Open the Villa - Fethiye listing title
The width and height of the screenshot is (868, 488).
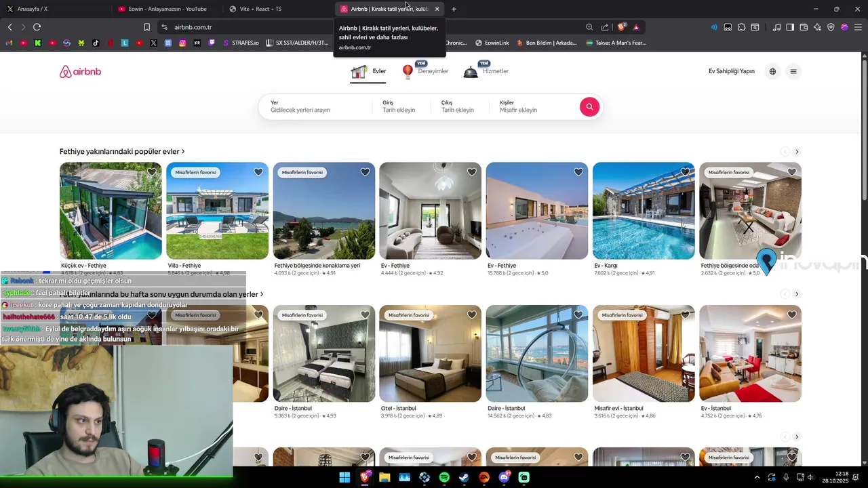(184, 266)
